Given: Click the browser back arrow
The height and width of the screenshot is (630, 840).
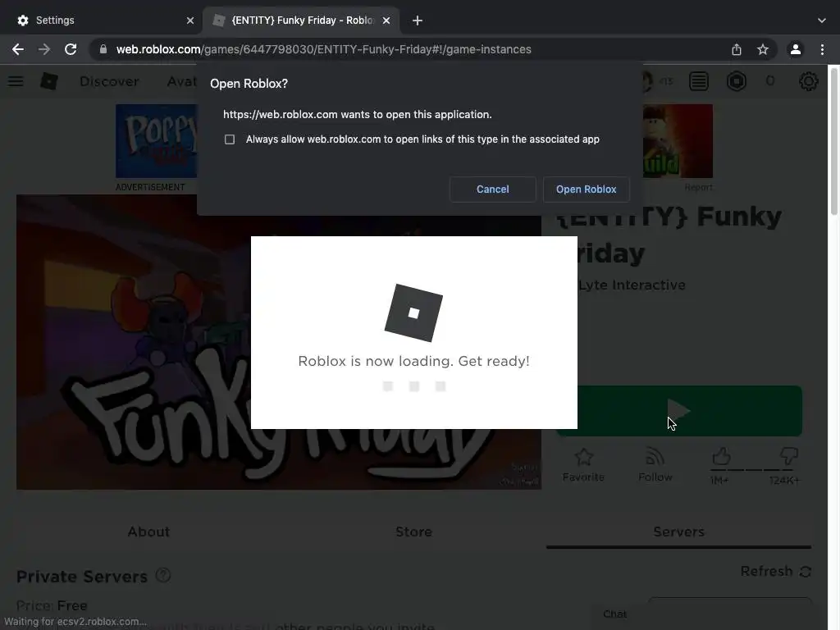Looking at the screenshot, I should tap(18, 49).
